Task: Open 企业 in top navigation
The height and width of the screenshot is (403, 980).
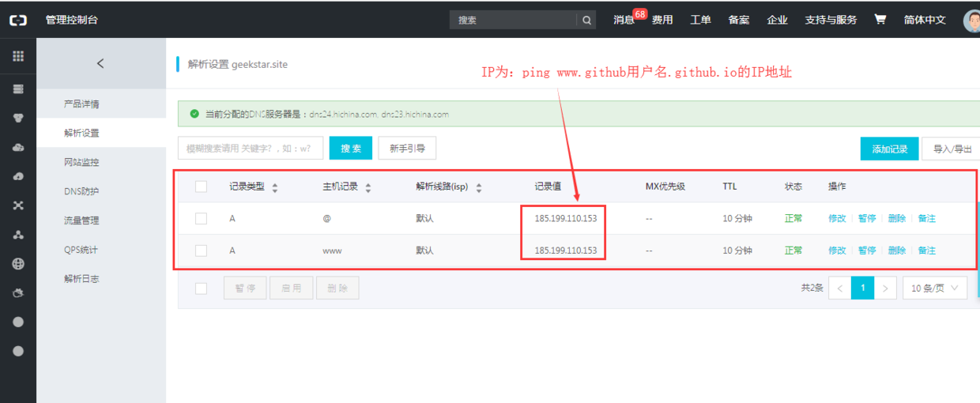Action: (777, 20)
